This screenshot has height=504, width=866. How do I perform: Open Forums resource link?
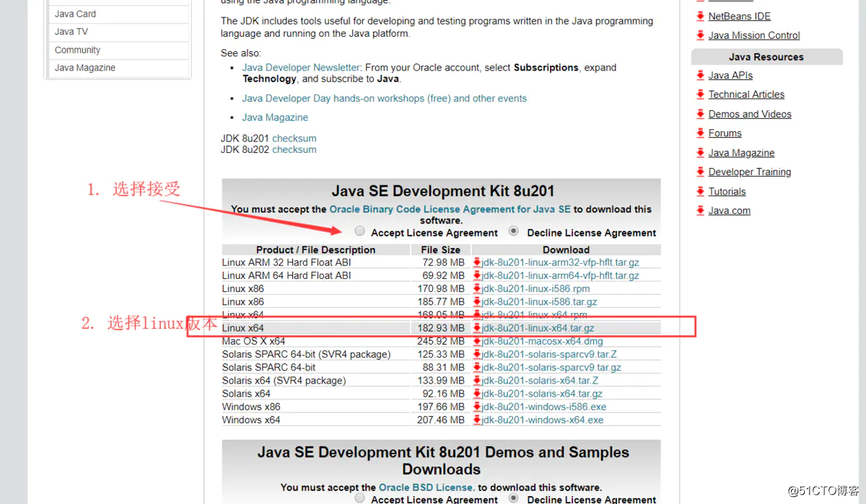coord(725,133)
